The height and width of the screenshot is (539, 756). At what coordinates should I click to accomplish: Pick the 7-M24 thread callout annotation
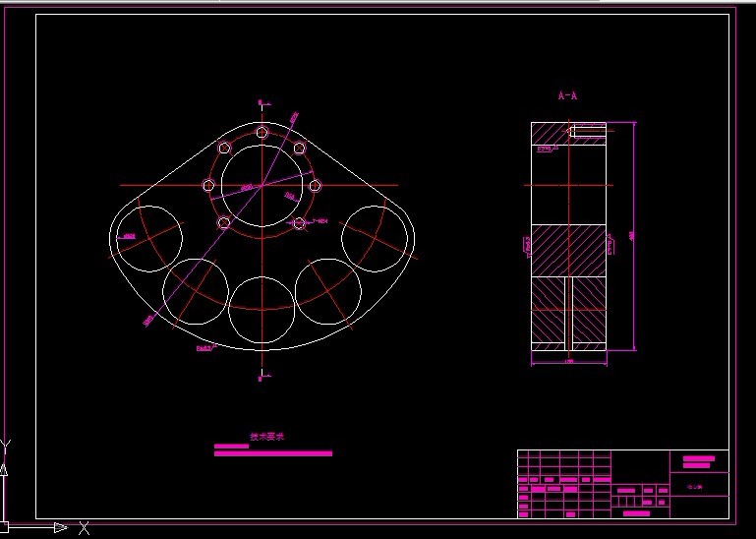click(320, 221)
